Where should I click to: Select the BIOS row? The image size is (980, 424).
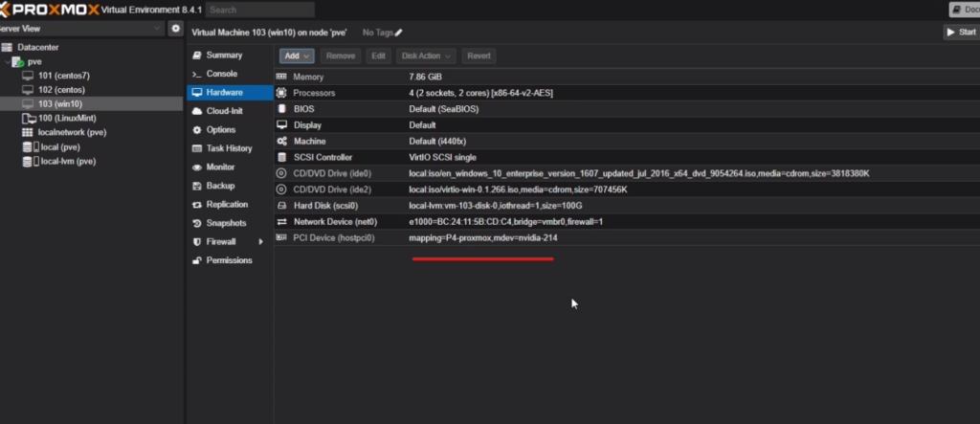(x=627, y=109)
